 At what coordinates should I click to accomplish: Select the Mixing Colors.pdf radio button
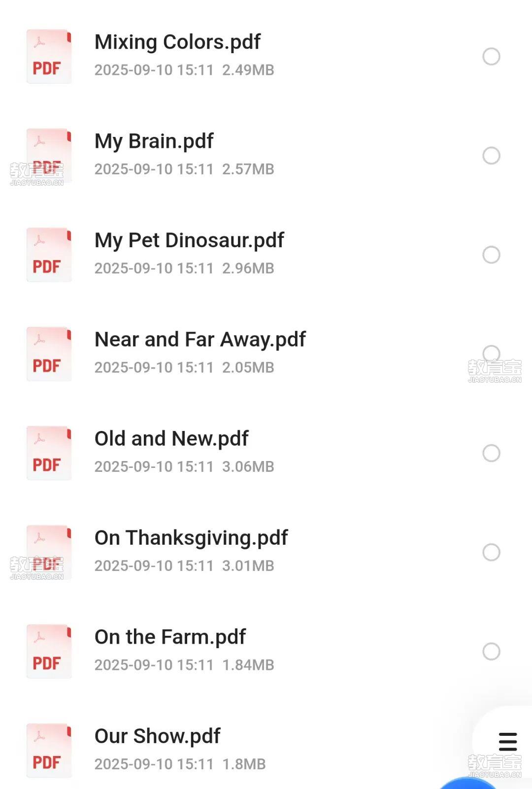(x=491, y=57)
